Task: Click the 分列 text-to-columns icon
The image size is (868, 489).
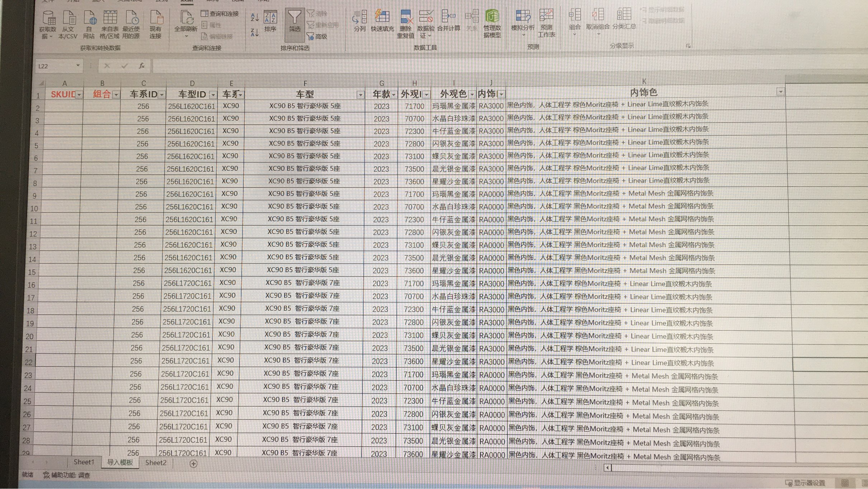Action: coord(359,21)
